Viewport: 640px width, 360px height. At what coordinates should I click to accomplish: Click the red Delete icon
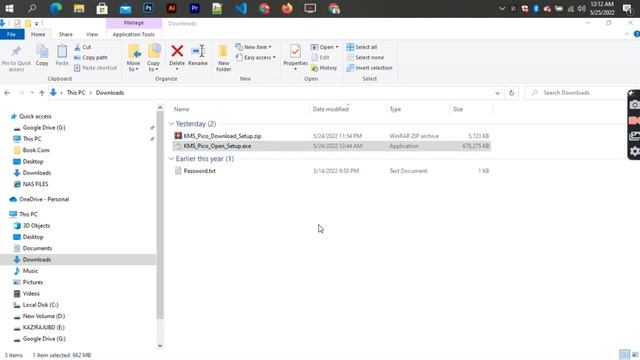pos(177,51)
